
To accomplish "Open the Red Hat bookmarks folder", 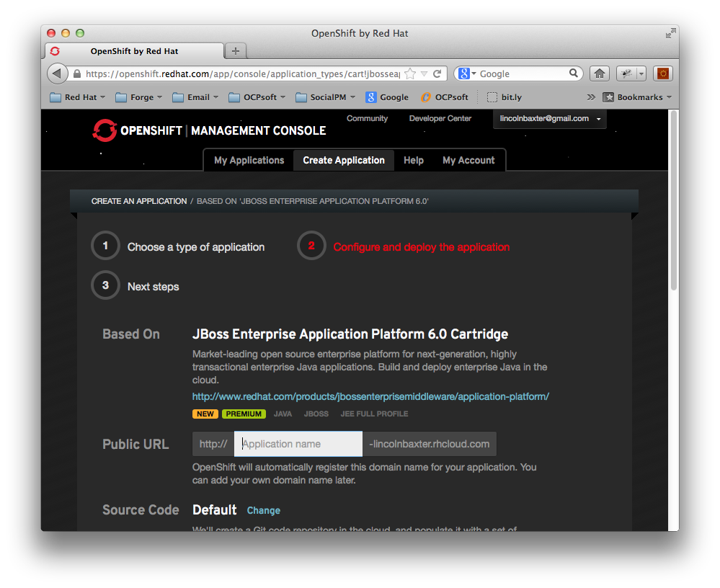I will [78, 97].
